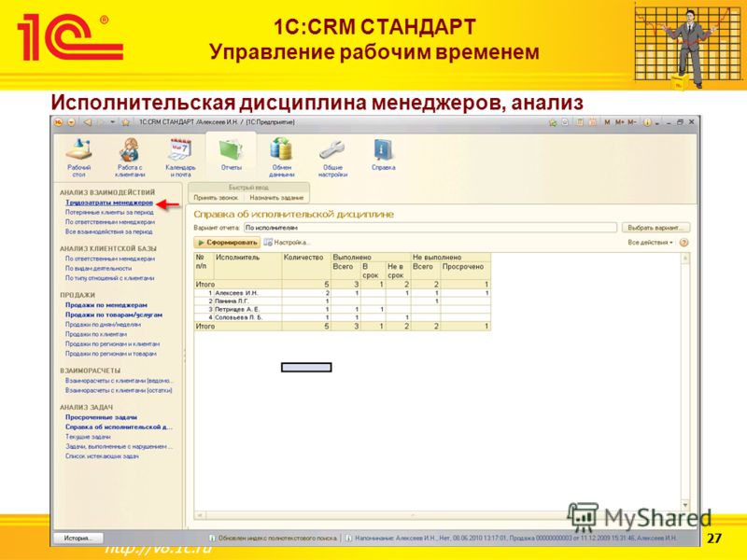
Task: Click the Выбрать вариант... button
Action: (655, 228)
